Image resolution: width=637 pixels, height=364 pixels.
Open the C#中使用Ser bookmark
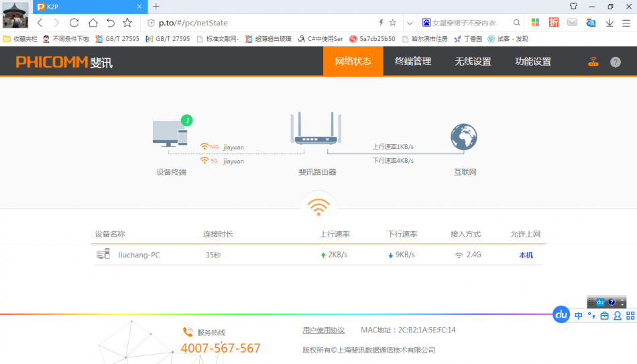(x=321, y=39)
